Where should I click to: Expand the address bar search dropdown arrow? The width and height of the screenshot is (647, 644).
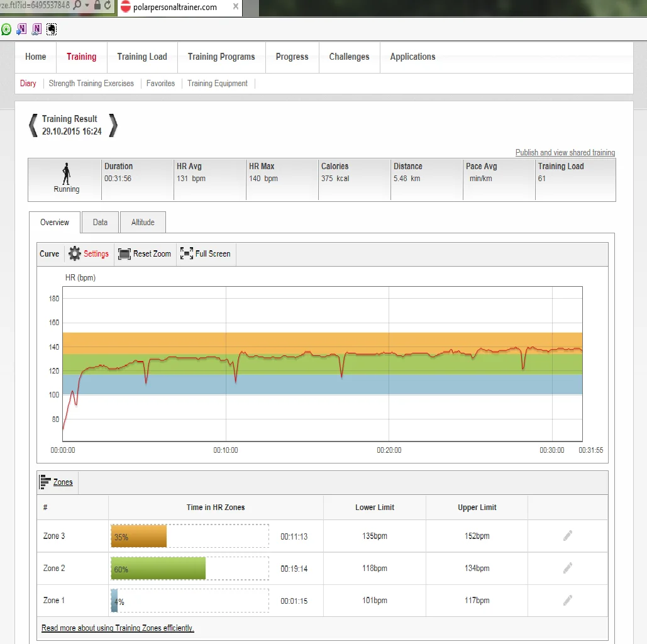[87, 6]
